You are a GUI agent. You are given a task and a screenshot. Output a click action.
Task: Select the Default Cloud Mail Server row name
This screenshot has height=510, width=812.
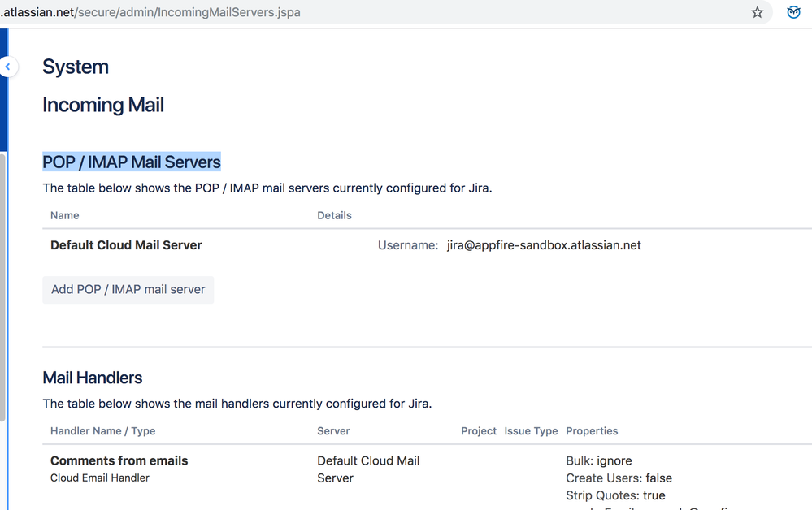[126, 245]
